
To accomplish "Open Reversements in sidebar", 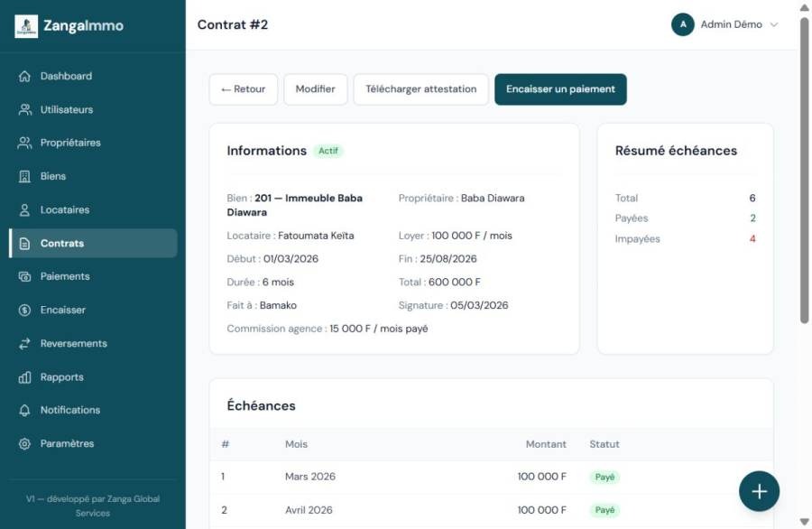I will 93,344.
